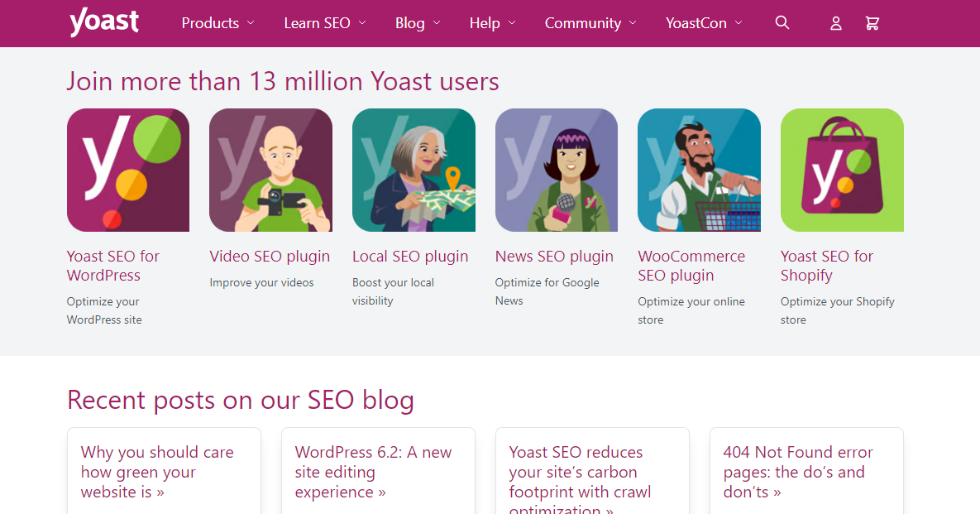Click 'Optimize your Shopify store' text

click(x=838, y=310)
